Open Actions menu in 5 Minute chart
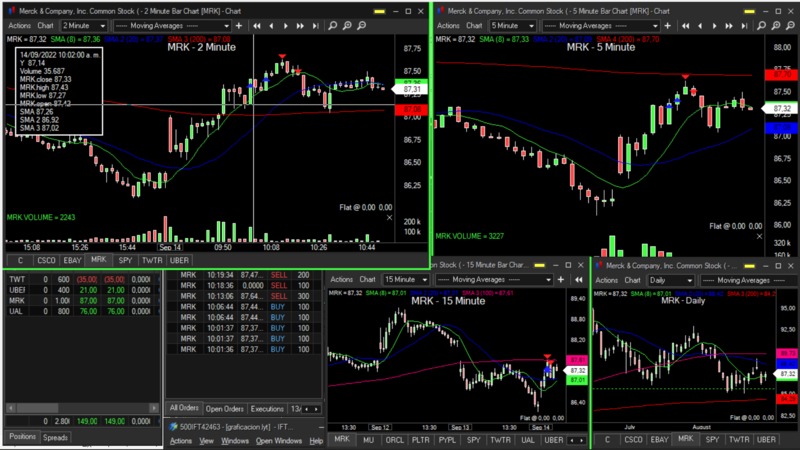The height and width of the screenshot is (450, 800). pos(449,25)
